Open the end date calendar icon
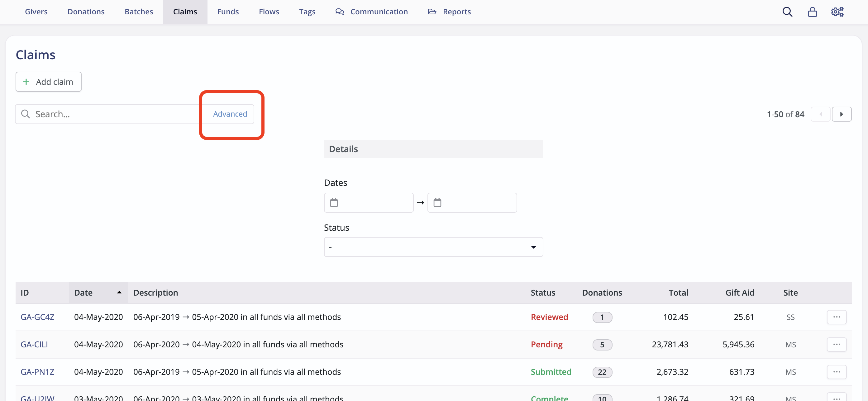This screenshot has width=868, height=401. 437,202
